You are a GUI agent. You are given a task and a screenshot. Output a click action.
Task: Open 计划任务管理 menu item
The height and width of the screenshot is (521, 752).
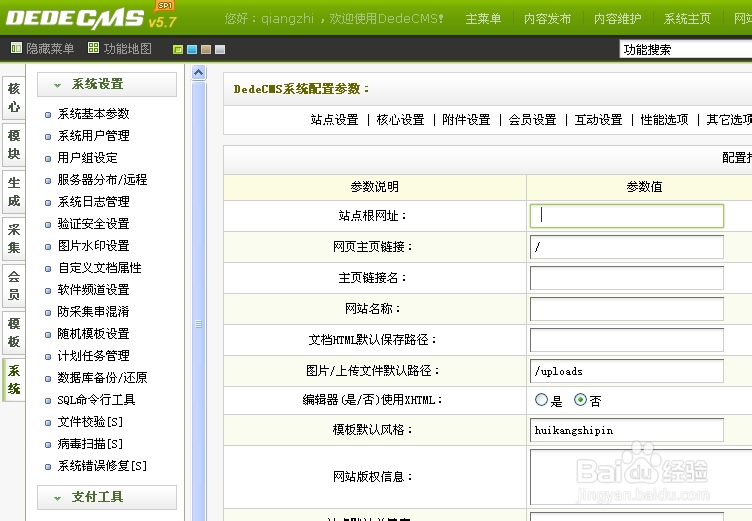(94, 356)
